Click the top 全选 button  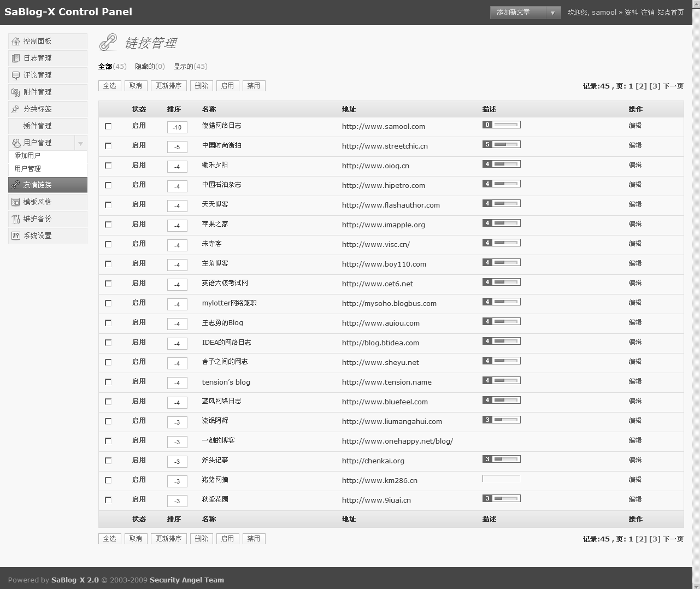[x=110, y=86]
